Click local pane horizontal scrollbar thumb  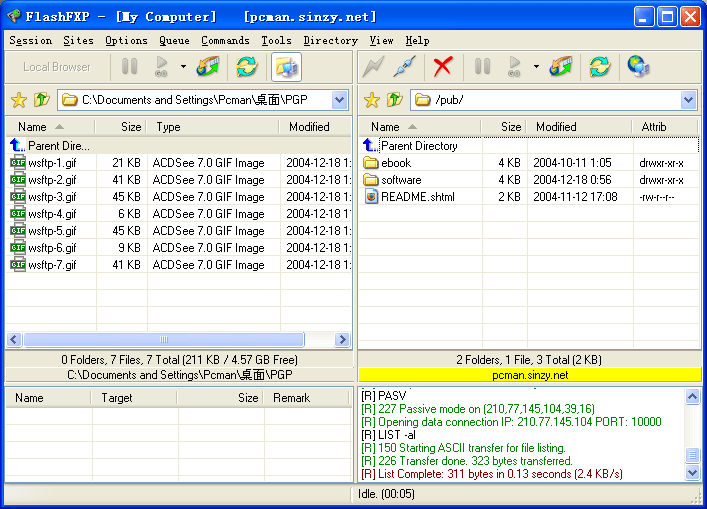pos(164,339)
